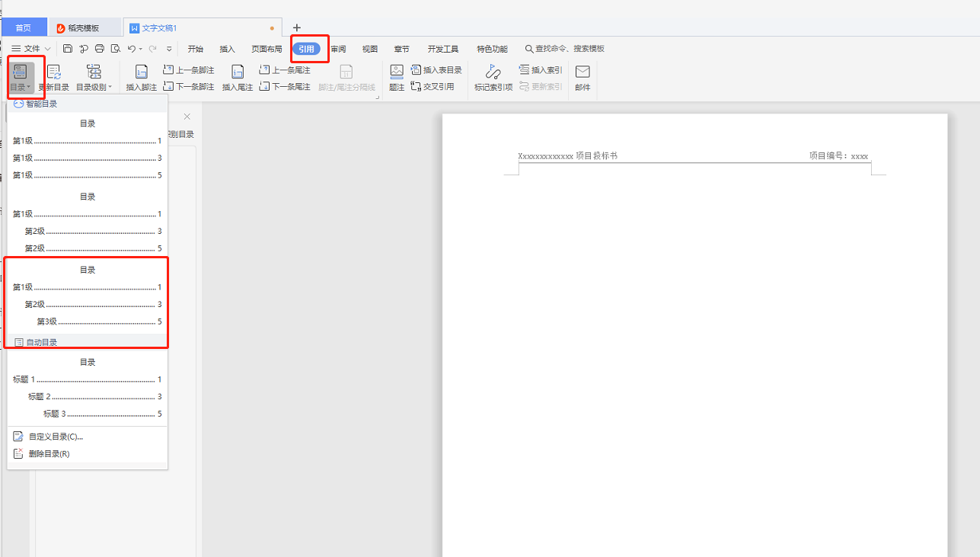The image size is (980, 557).
Task: Open the 邮件 mail merge icon
Action: click(x=583, y=78)
